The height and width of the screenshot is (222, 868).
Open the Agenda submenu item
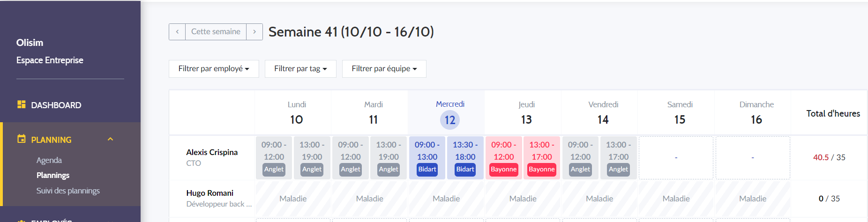49,160
